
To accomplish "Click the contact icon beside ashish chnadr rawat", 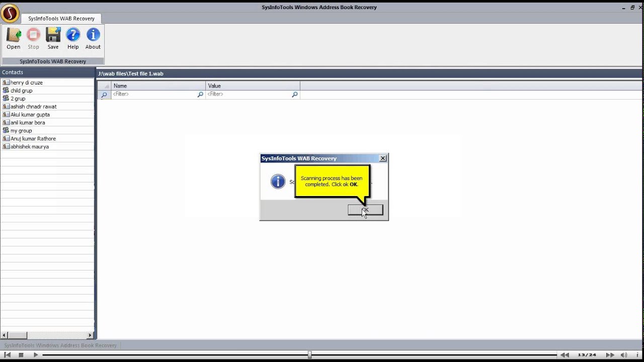I will tap(6, 107).
